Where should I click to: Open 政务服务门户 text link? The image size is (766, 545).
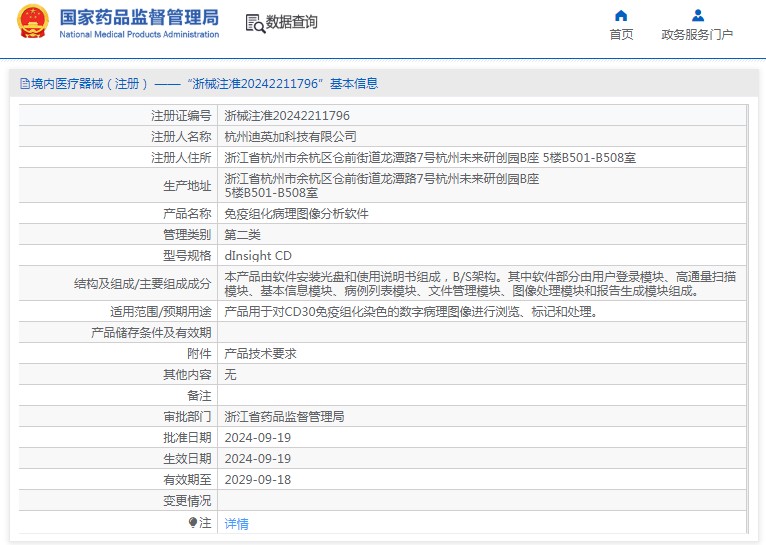697,35
